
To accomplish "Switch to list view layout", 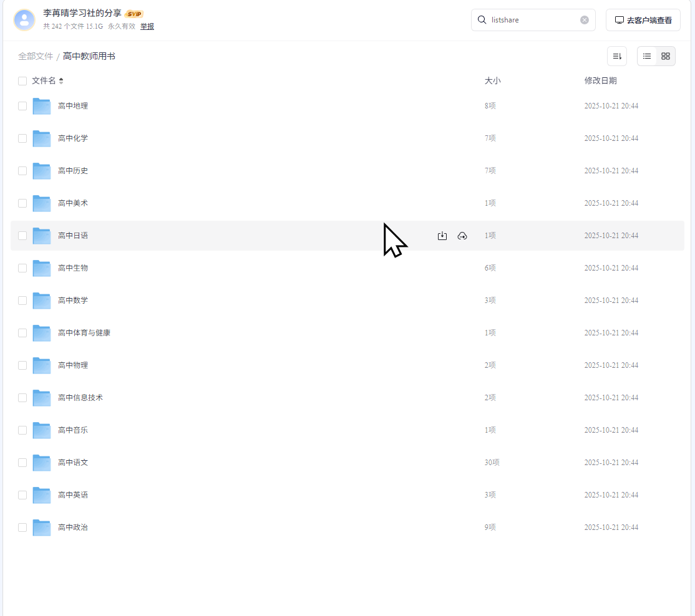I will tap(647, 56).
